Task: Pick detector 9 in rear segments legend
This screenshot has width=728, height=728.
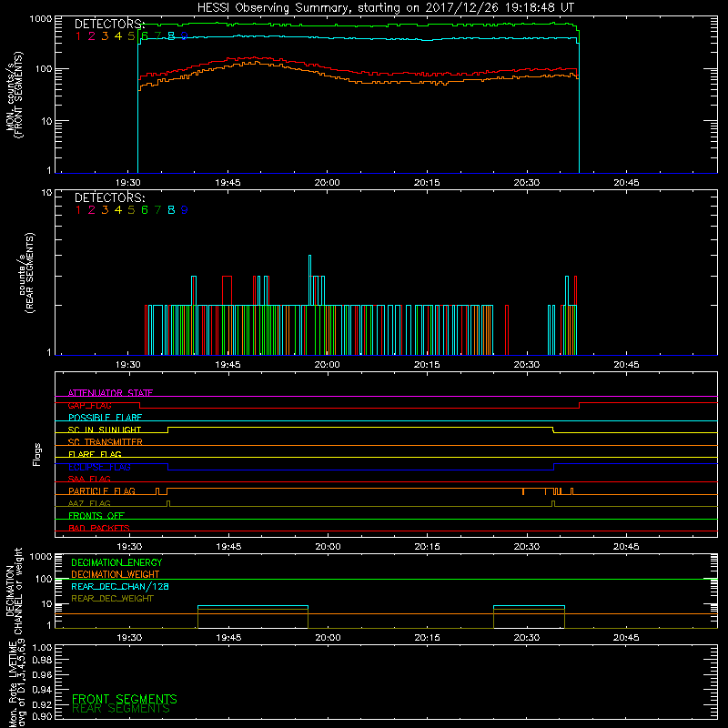Action: click(x=185, y=210)
